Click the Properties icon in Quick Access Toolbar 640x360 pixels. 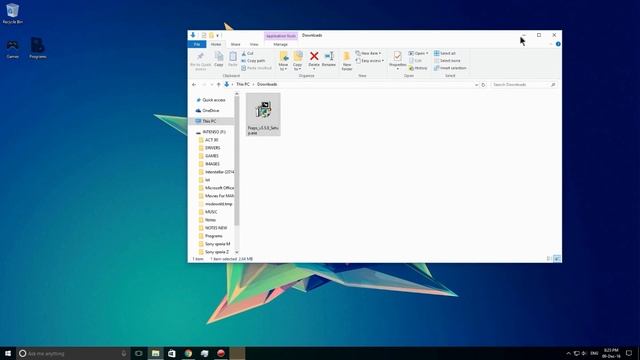coord(204,36)
